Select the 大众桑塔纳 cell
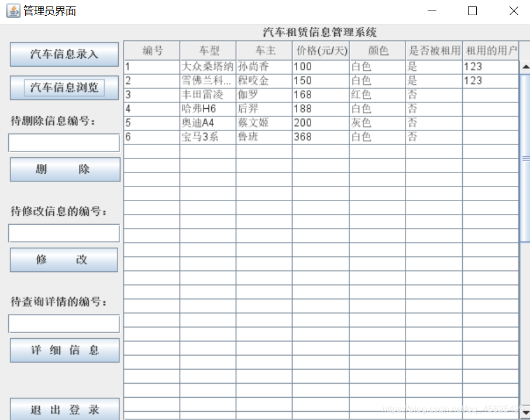Viewport: 530px width, 420px height. (208, 67)
